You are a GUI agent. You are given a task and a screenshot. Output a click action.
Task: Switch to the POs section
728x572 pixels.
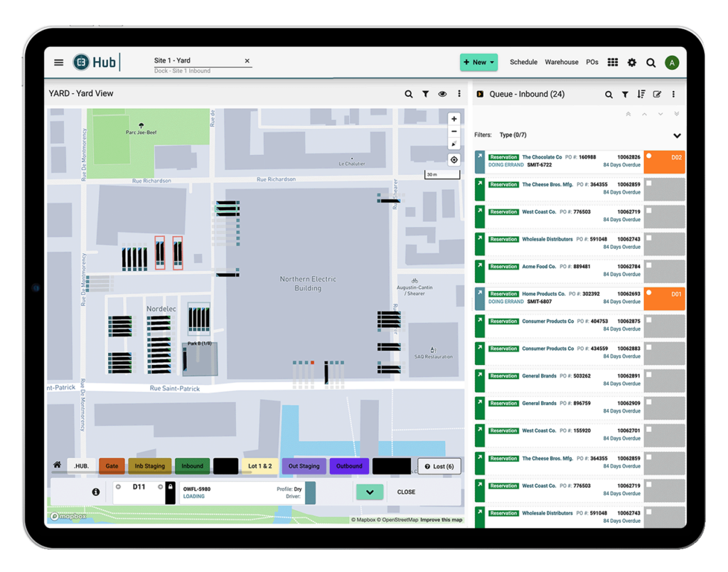pyautogui.click(x=592, y=62)
